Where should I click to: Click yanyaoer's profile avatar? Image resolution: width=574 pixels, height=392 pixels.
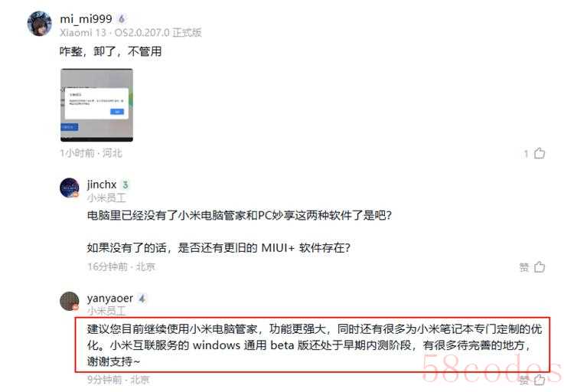(x=69, y=301)
